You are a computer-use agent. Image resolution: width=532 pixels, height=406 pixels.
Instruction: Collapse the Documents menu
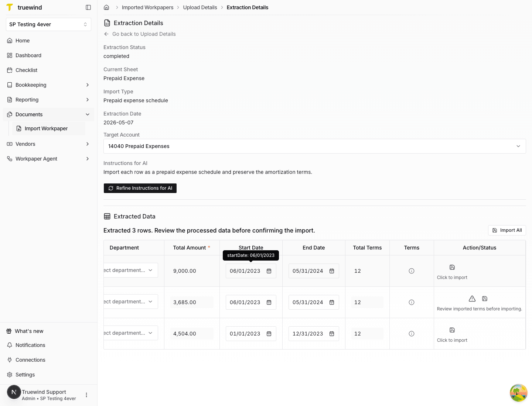coord(48,114)
